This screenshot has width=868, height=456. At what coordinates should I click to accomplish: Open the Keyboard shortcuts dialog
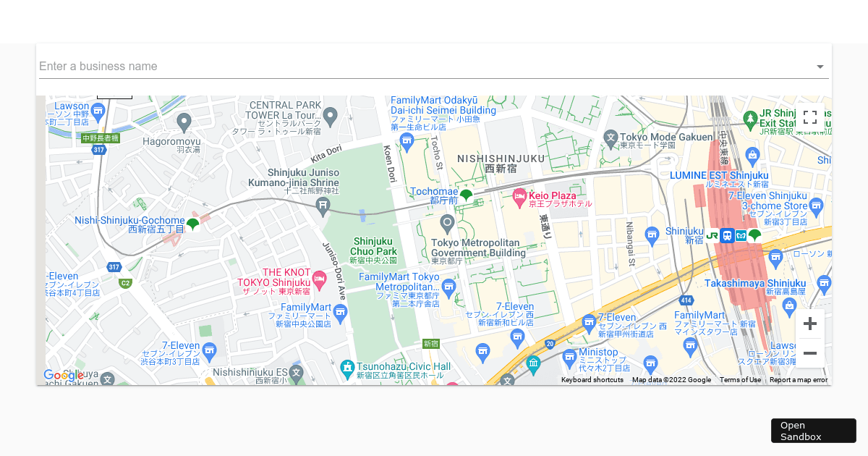pyautogui.click(x=592, y=380)
